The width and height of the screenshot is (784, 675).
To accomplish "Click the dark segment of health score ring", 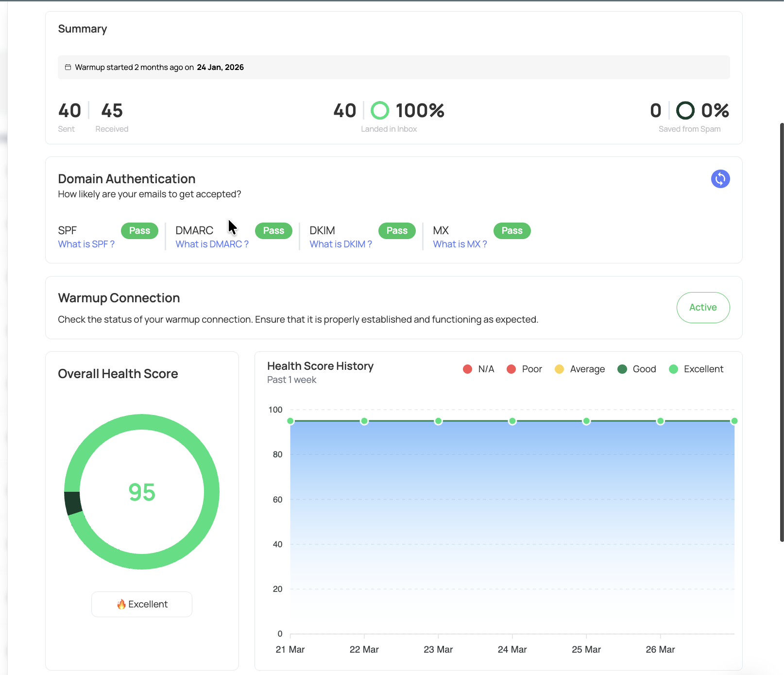I will click(x=73, y=503).
